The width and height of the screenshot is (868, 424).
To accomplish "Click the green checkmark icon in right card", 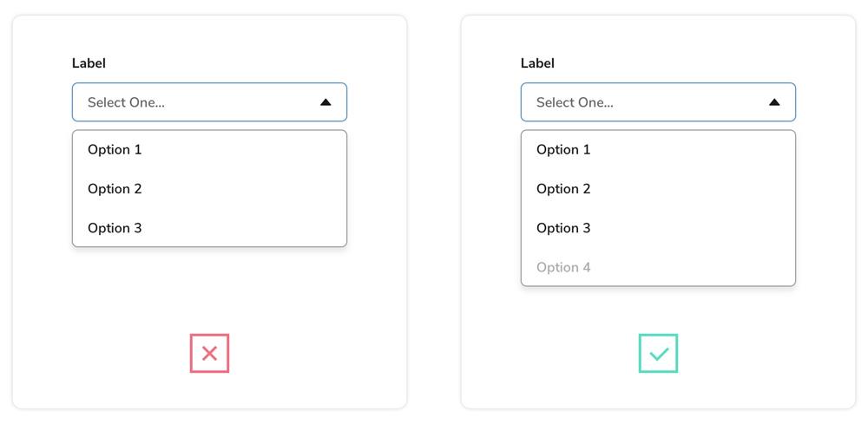I will pos(658,353).
